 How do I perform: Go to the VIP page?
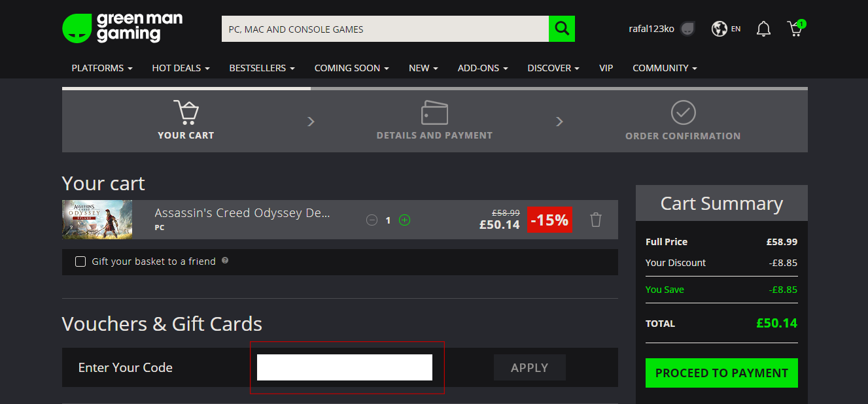click(606, 68)
